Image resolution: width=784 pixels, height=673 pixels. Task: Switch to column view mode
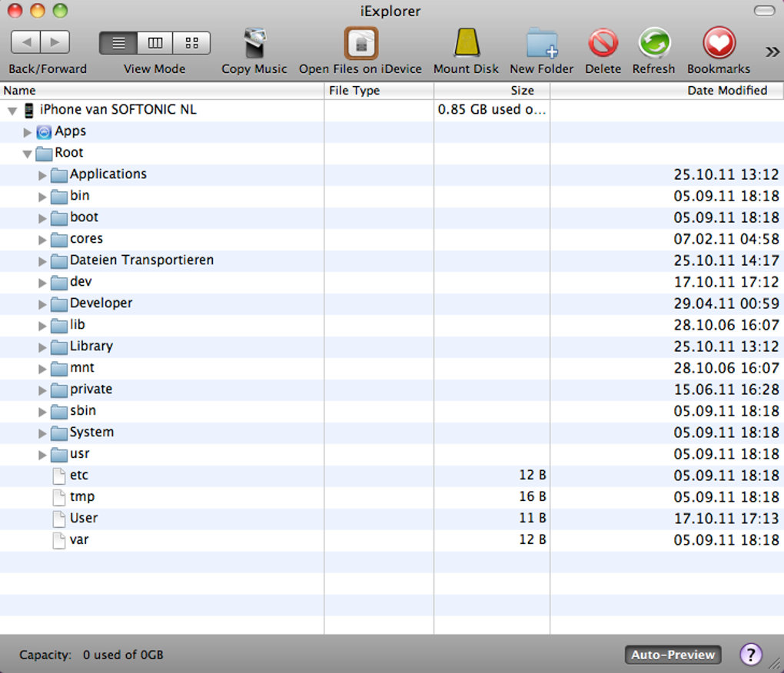154,42
